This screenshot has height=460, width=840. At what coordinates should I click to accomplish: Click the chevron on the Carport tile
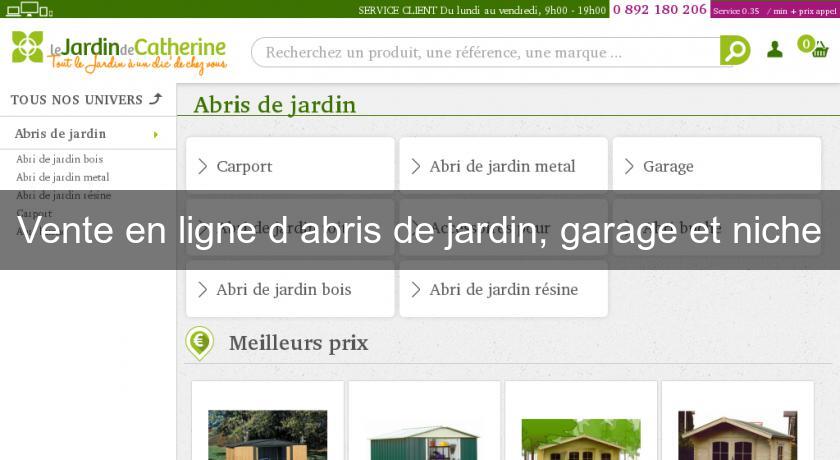202,166
